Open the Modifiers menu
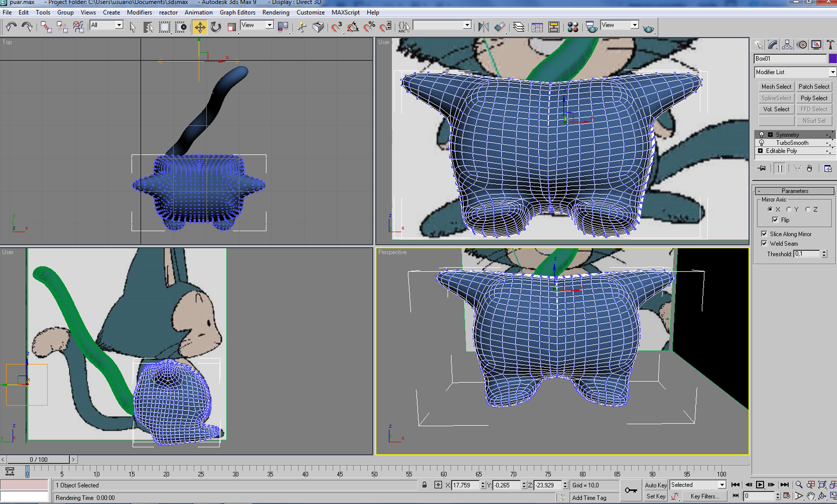Screen dimensions: 837x504 139,12
